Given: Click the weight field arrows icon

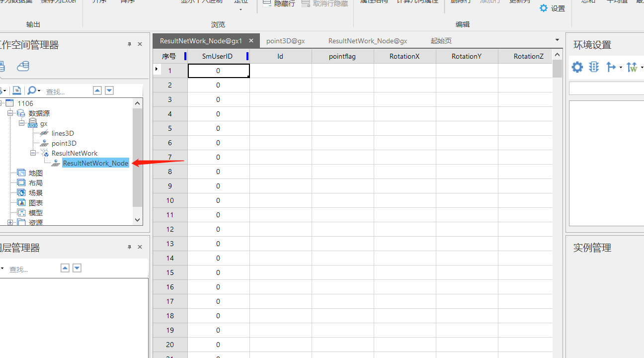Looking at the screenshot, I should pyautogui.click(x=632, y=67).
